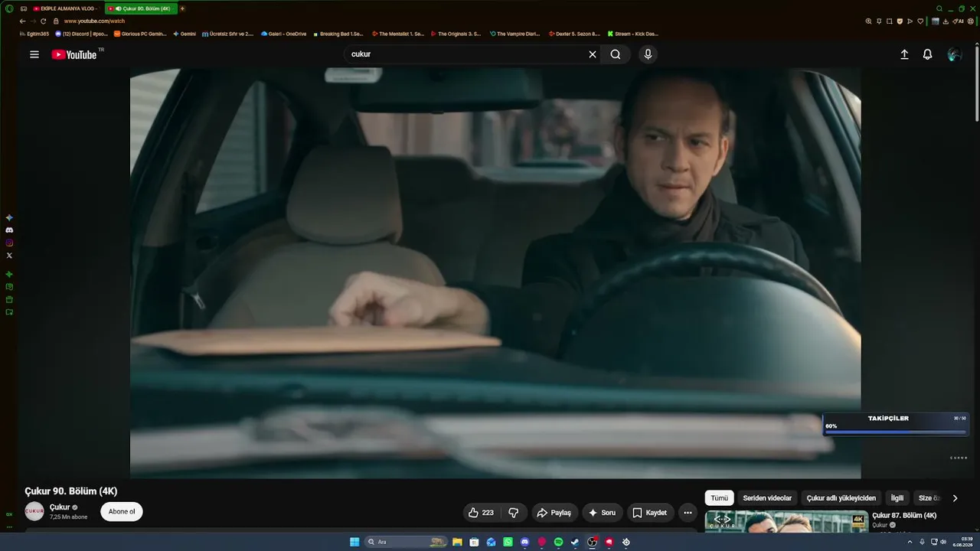Open the Eğitim365 bookmark
Screen dimensions: 980x551
[34, 34]
